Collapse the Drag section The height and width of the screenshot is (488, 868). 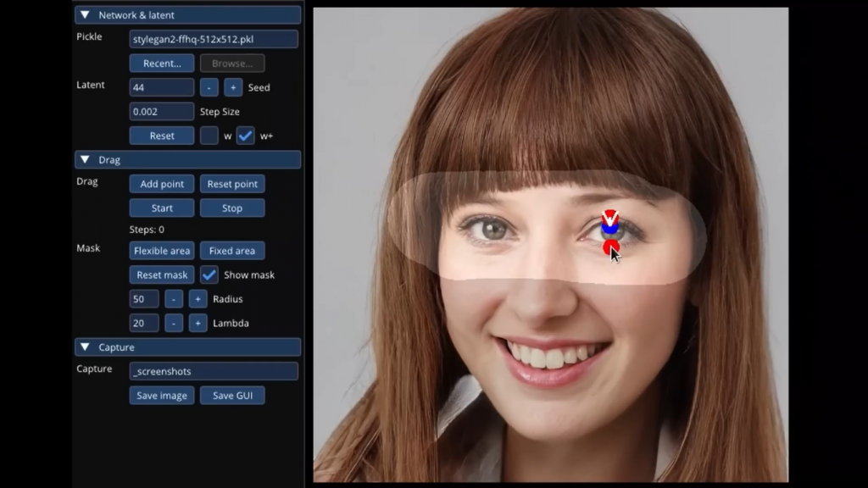(x=187, y=160)
